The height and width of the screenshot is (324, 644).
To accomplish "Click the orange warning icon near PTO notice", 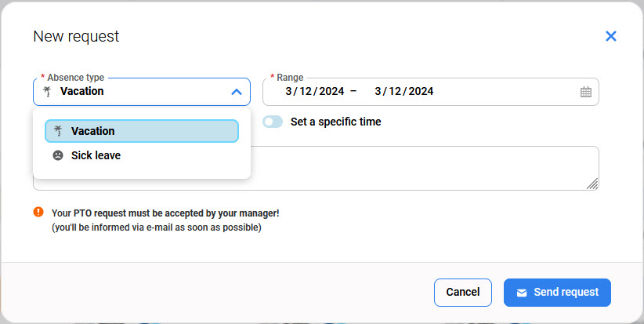I will click(38, 212).
